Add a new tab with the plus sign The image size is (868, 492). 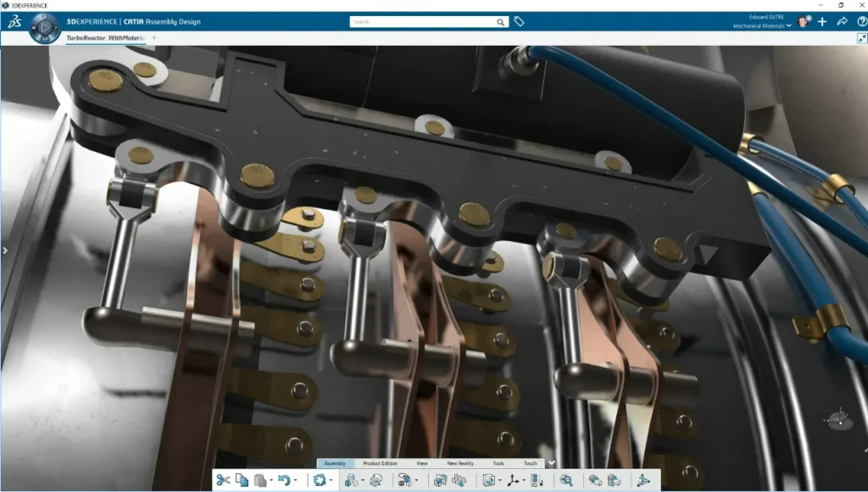point(154,38)
